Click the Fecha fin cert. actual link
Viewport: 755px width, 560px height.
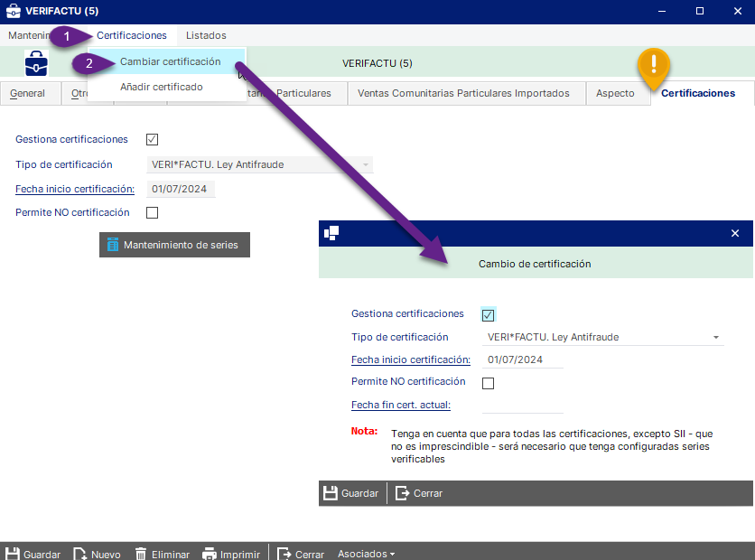[x=401, y=405]
